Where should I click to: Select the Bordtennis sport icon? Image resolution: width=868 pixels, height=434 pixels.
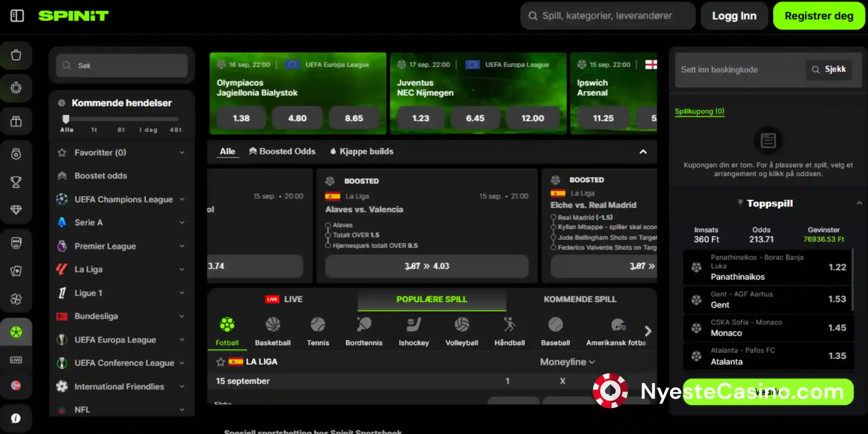364,332
